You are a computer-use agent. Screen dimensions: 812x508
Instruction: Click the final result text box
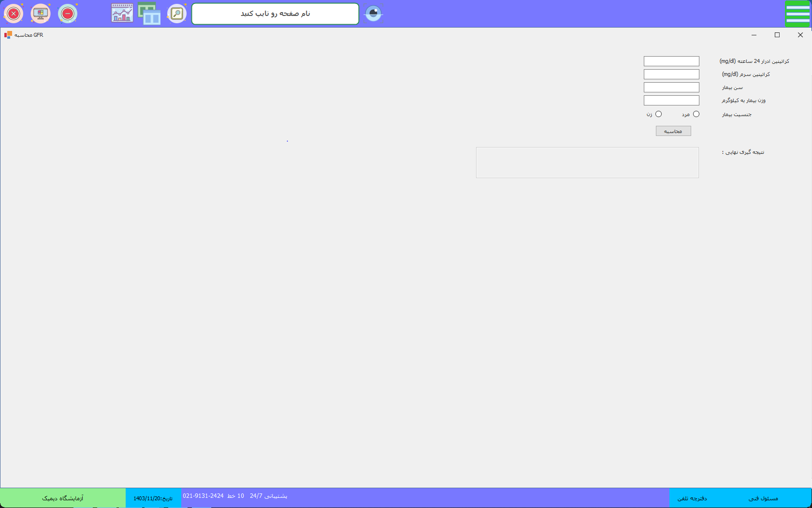(x=587, y=163)
